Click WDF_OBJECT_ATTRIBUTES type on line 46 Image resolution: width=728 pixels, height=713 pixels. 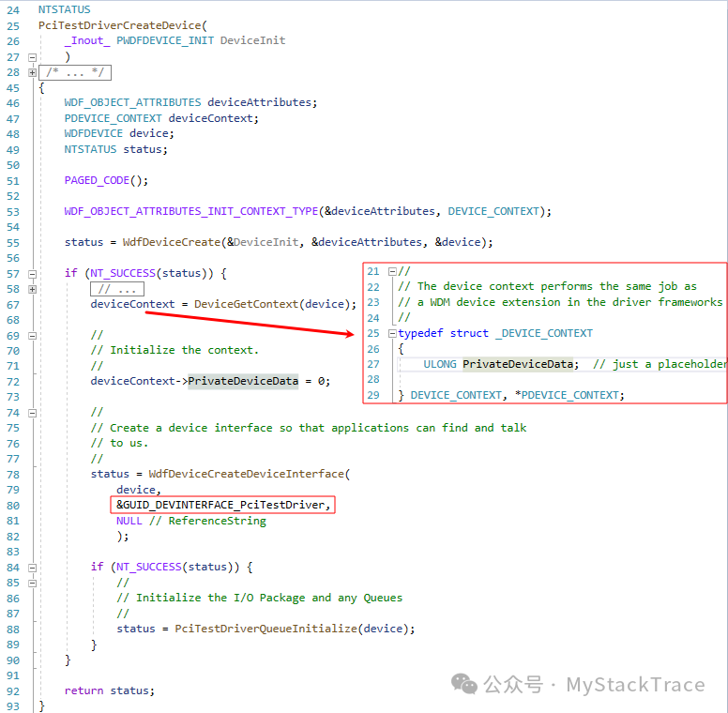(133, 102)
